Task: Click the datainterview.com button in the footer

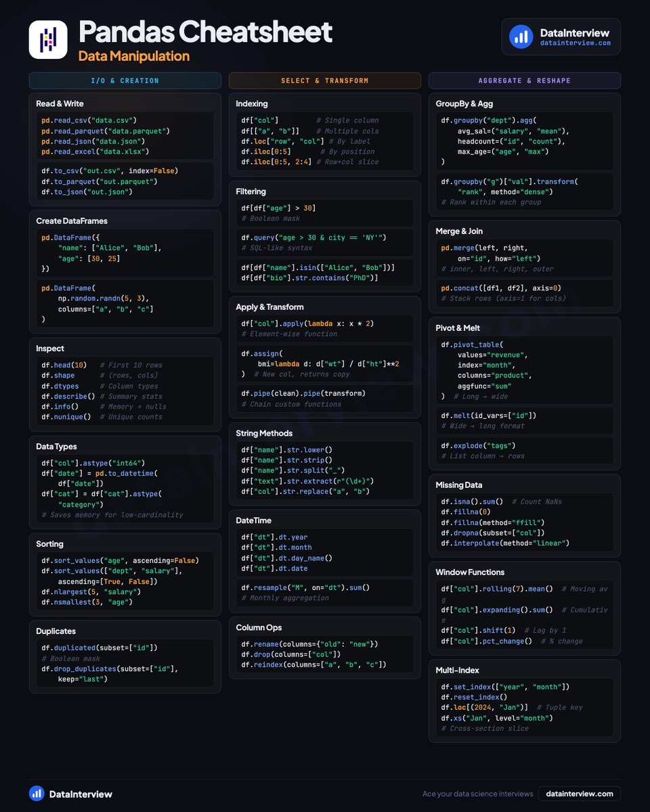Action: click(x=580, y=794)
